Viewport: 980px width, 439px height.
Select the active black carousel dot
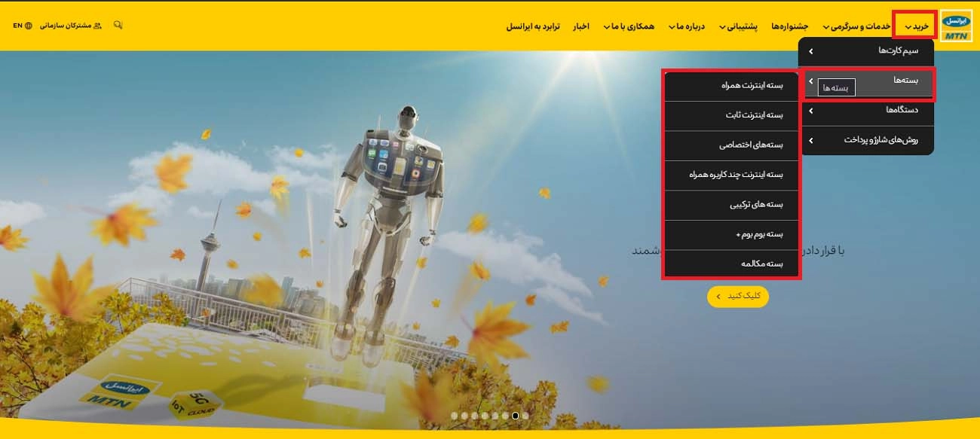pyautogui.click(x=515, y=415)
